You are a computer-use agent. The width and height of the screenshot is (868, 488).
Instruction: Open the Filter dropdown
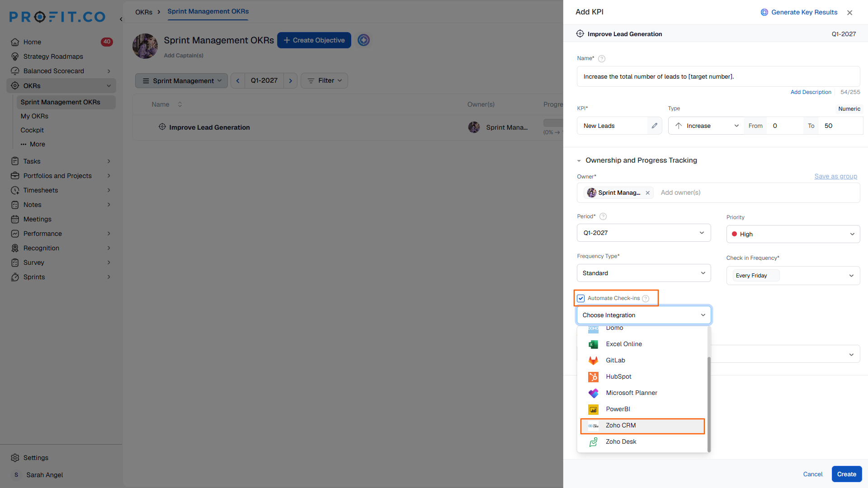324,80
